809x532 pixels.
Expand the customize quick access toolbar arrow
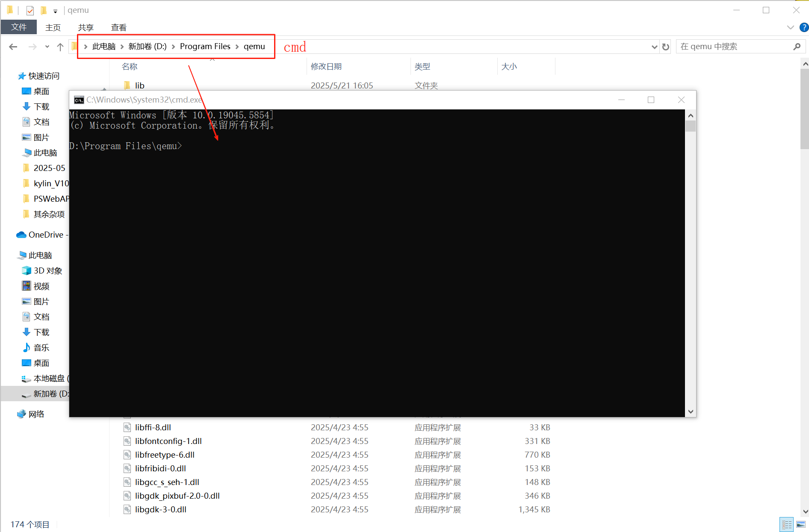(x=55, y=11)
